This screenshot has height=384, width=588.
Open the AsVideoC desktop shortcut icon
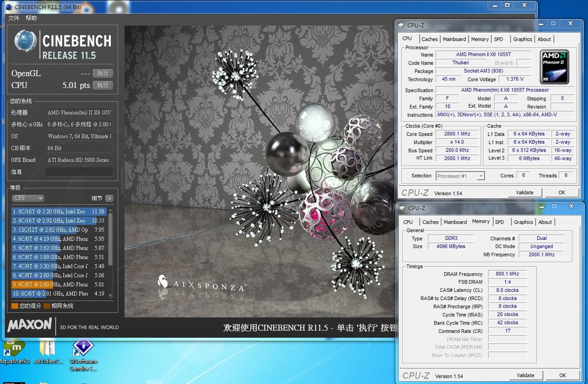pyautogui.click(x=47, y=352)
